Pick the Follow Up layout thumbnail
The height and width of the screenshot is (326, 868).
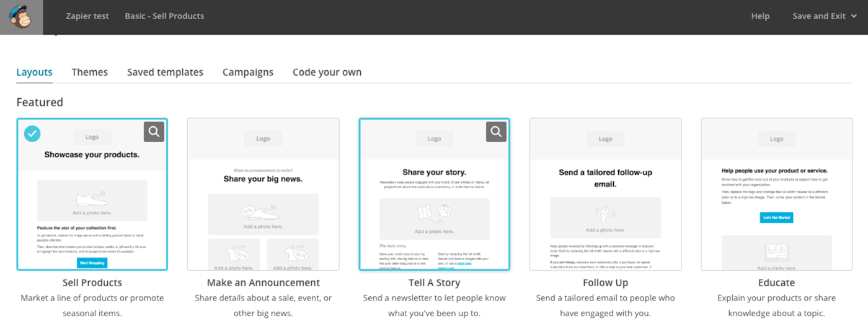[x=605, y=194]
